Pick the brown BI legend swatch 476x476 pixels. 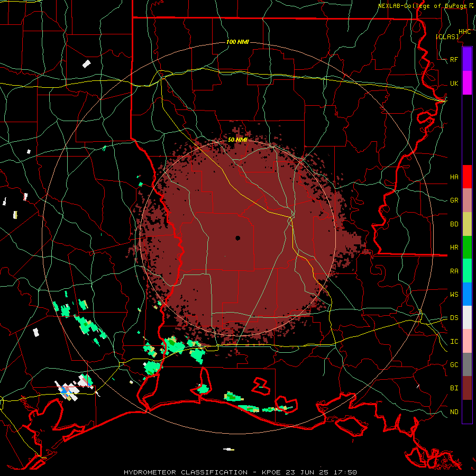pyautogui.click(x=467, y=388)
